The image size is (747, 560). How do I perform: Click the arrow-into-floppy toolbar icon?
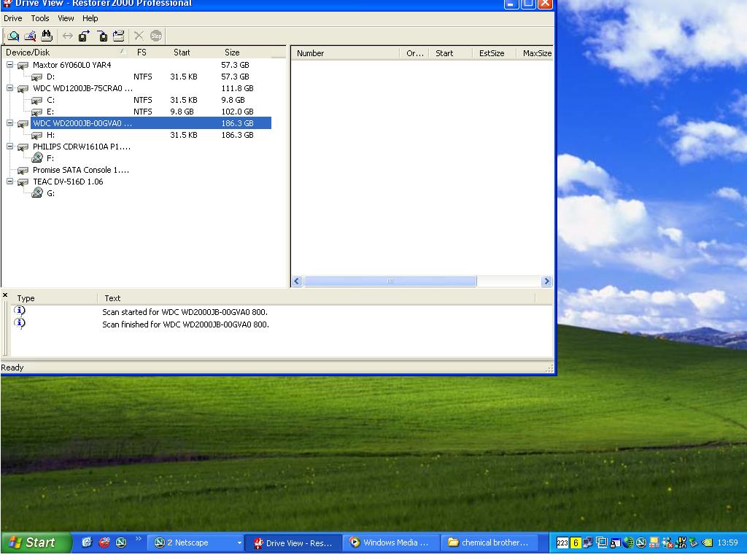(x=102, y=36)
